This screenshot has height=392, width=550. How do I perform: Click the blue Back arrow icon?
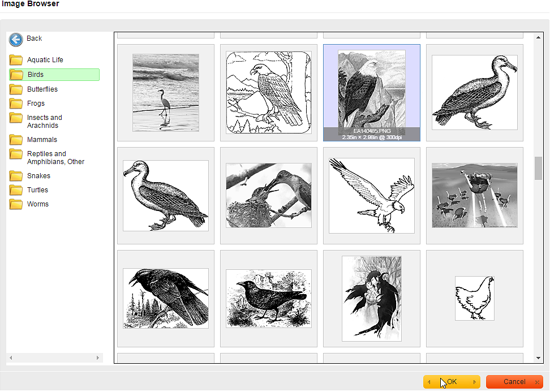(x=16, y=40)
